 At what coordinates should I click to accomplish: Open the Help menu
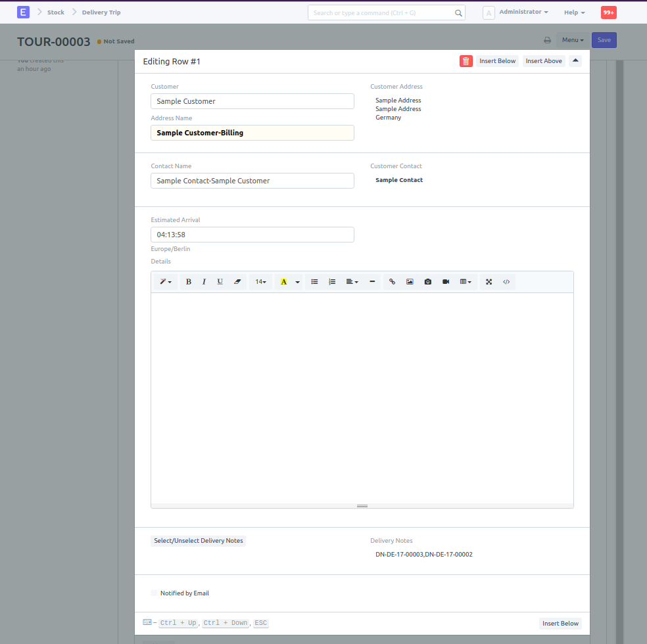574,12
